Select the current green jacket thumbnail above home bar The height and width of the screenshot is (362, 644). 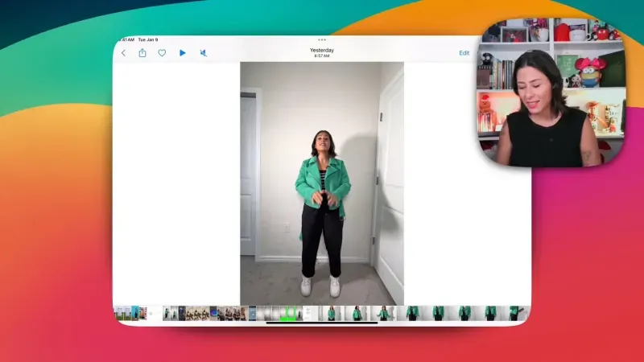click(329, 313)
